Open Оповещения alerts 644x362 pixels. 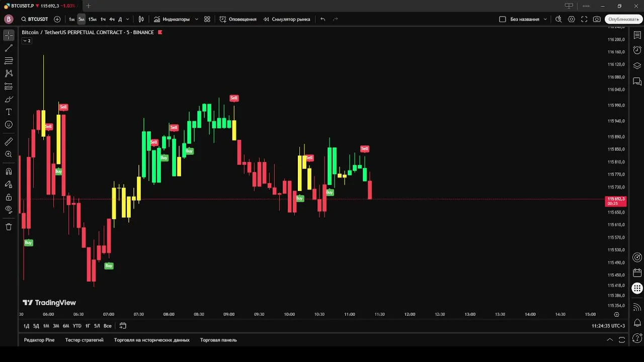tap(238, 19)
